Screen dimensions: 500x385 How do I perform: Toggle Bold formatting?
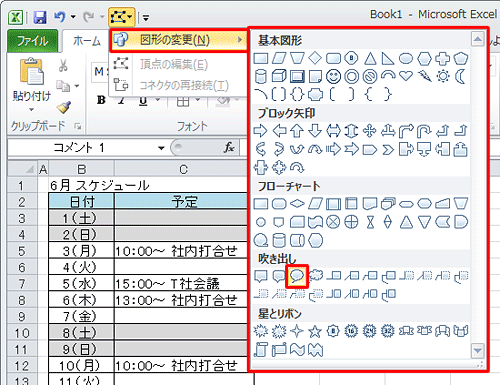tap(101, 100)
